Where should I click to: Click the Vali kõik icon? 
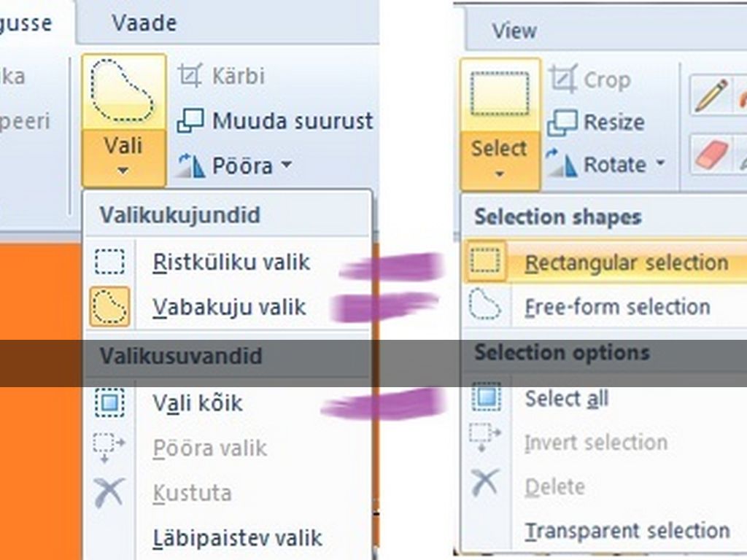click(109, 402)
